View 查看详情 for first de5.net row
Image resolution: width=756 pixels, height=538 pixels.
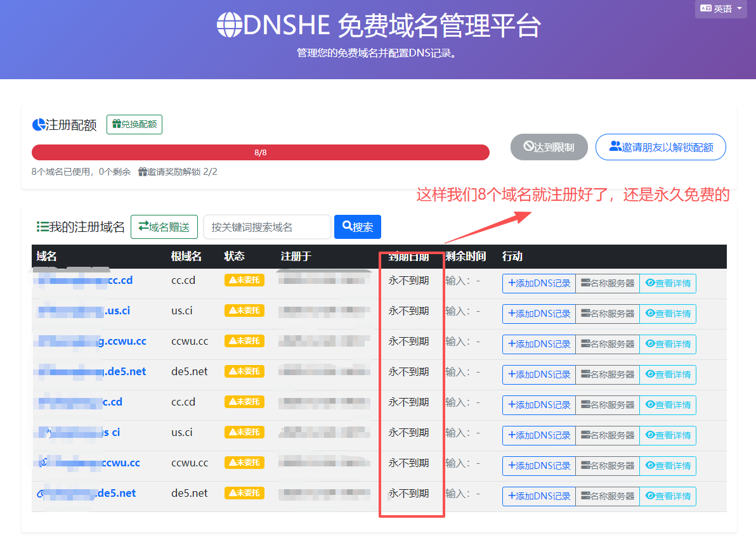668,375
